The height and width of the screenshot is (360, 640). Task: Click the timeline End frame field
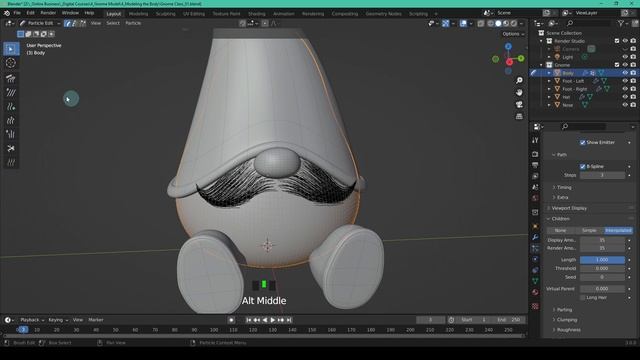click(509, 320)
